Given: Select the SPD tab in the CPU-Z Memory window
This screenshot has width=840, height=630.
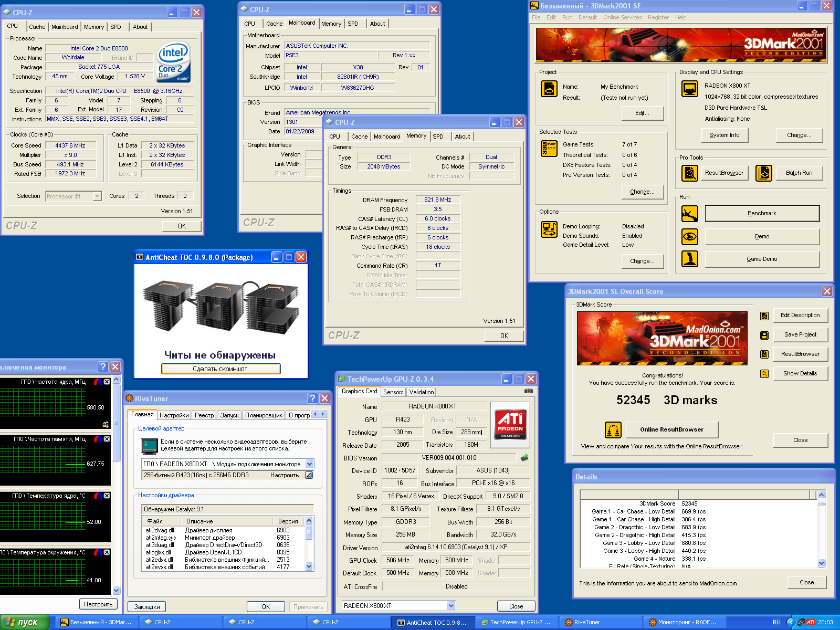Looking at the screenshot, I should click(438, 136).
